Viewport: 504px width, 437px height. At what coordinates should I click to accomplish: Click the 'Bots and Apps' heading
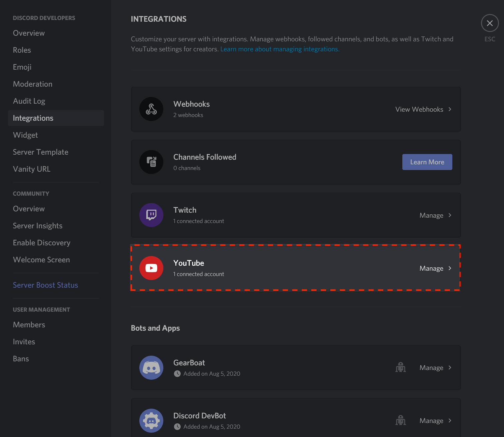(155, 328)
